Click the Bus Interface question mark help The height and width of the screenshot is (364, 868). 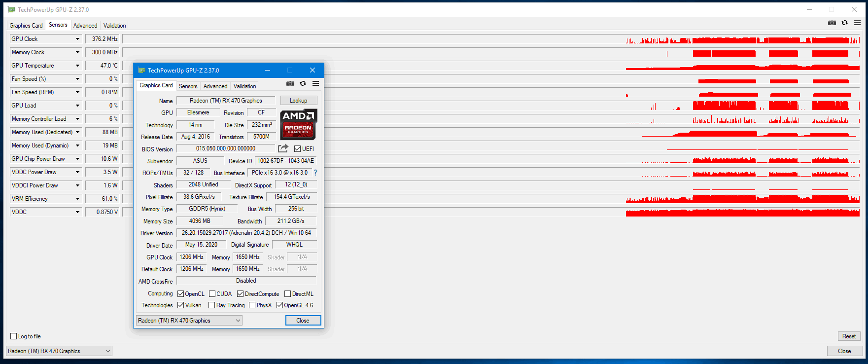pyautogui.click(x=315, y=173)
